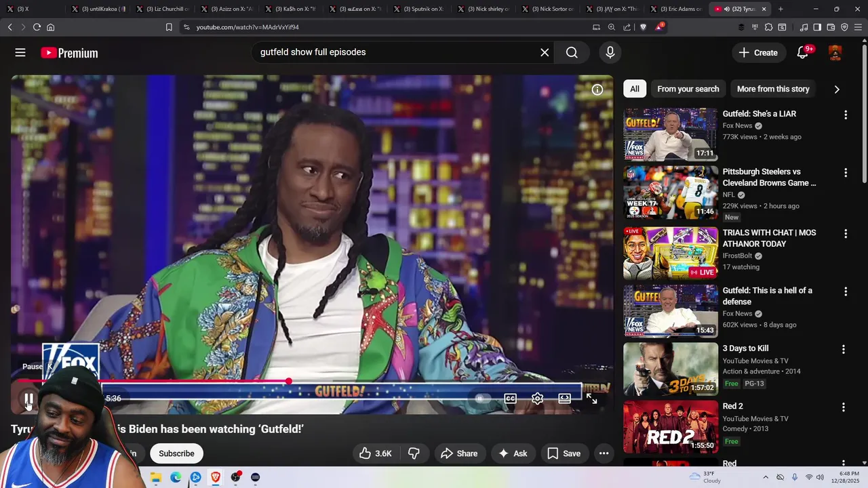Open options for Gutfeld: She's a LIAR
Image resolution: width=868 pixels, height=488 pixels.
845,115
